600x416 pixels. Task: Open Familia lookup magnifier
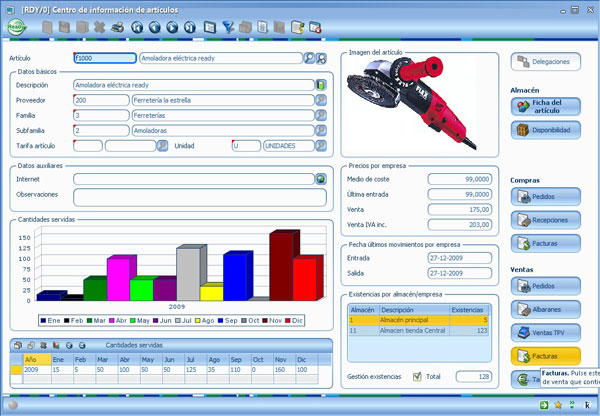pos(321,115)
